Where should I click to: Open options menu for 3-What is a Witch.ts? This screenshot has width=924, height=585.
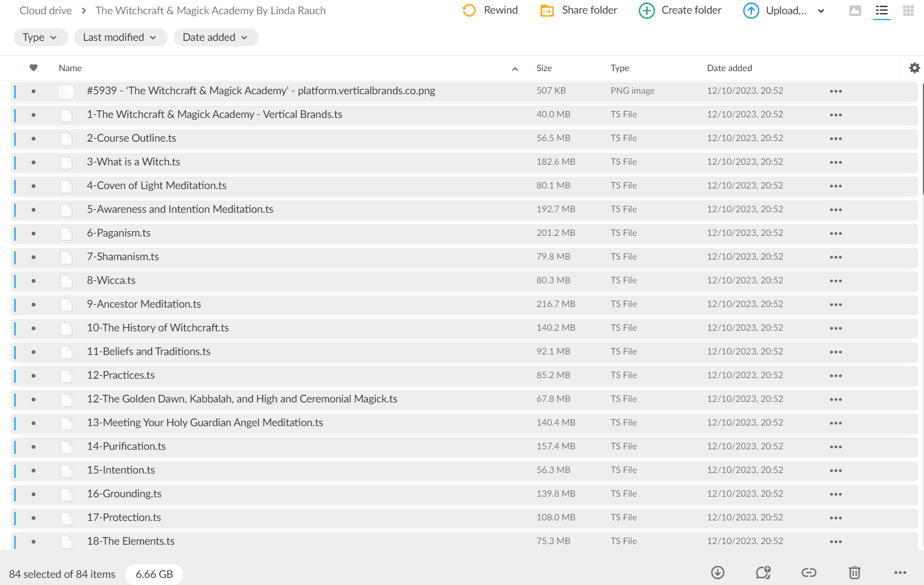pos(836,162)
